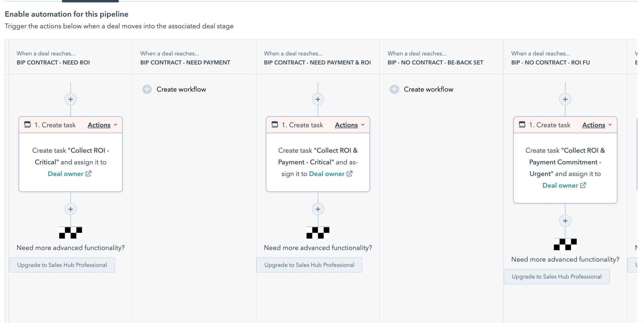Screen dimensions: 644x323
Task: Click plus circle icon for NEED PAYMENT workflow
Action: (x=147, y=89)
